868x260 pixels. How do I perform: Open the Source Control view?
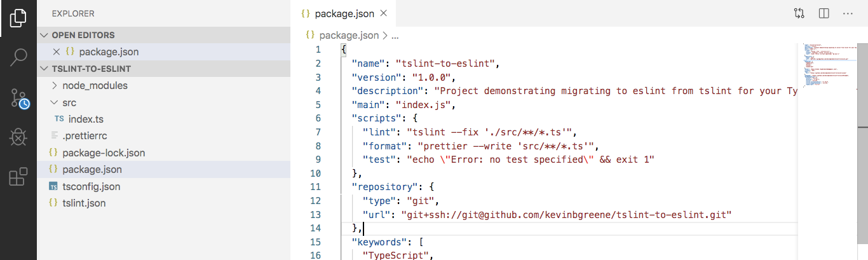(x=18, y=99)
